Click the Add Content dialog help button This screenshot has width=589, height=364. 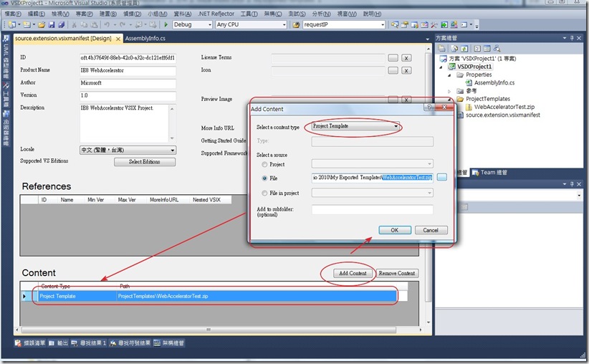coord(429,107)
